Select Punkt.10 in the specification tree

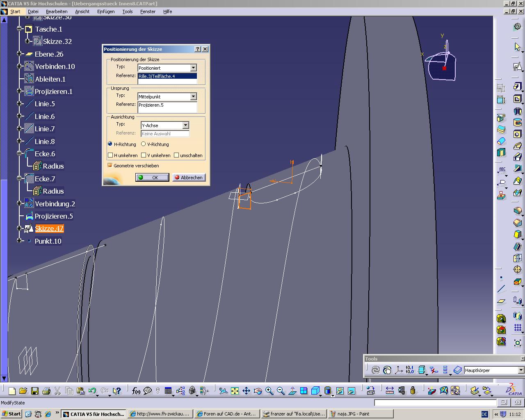[48, 241]
